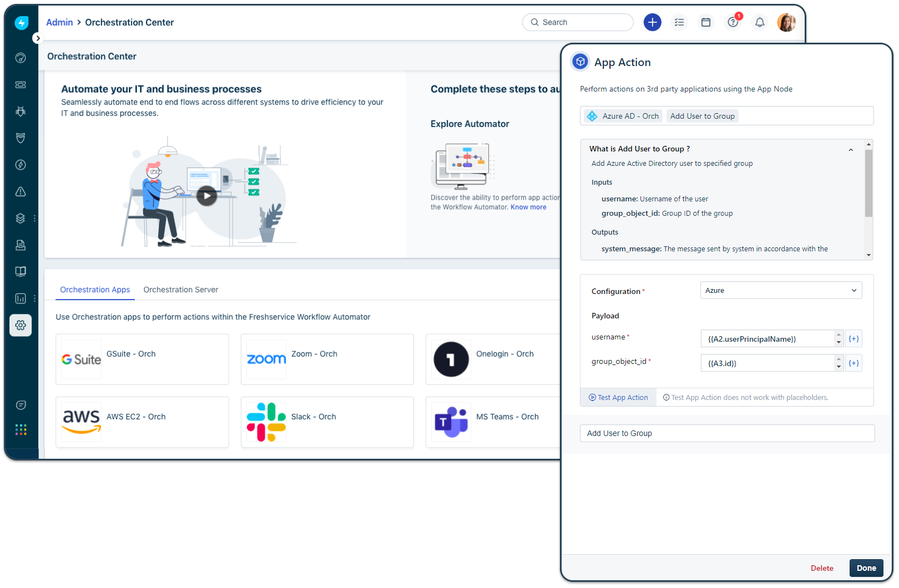Follow the Know more link

click(x=528, y=207)
